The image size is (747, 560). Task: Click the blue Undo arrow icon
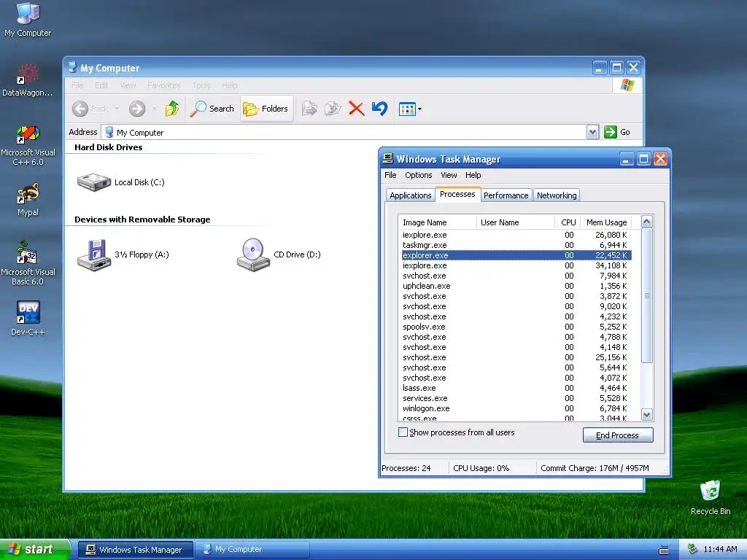pyautogui.click(x=379, y=109)
